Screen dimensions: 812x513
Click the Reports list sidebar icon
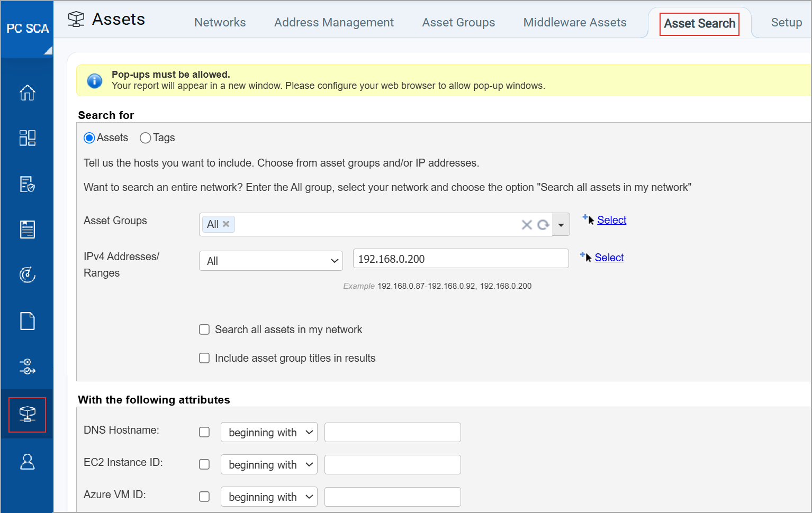point(27,230)
